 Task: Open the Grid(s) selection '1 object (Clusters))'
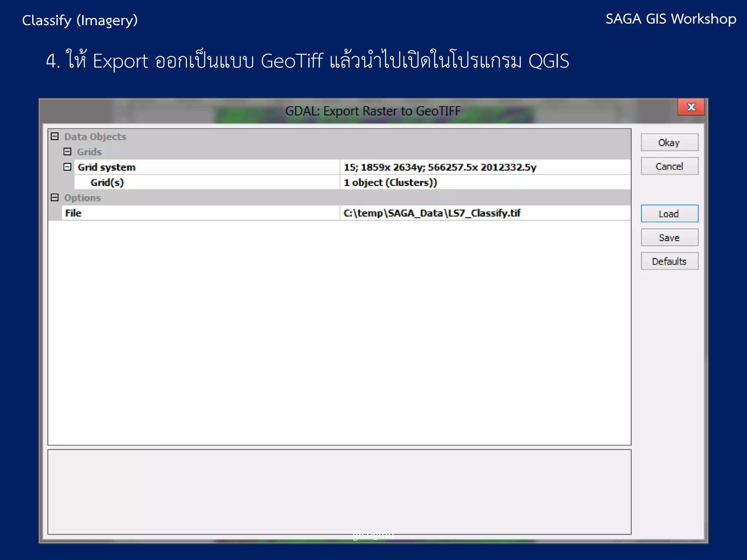(x=485, y=182)
